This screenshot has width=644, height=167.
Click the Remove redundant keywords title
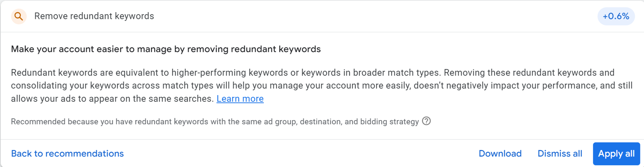[94, 16]
